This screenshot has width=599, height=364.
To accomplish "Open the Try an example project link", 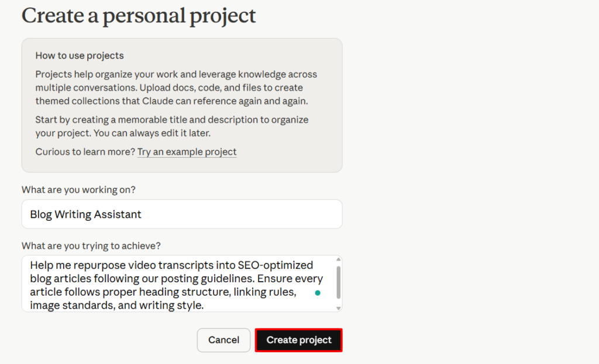I will coord(187,152).
